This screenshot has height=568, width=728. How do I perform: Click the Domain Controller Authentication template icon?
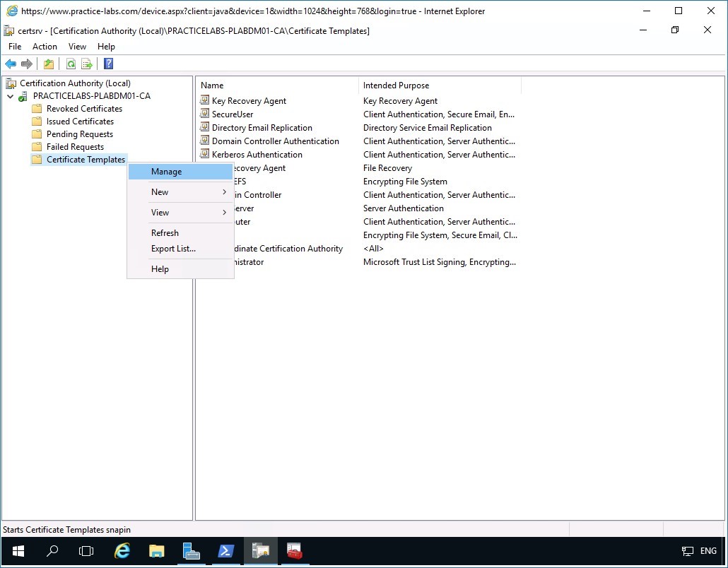(x=205, y=141)
